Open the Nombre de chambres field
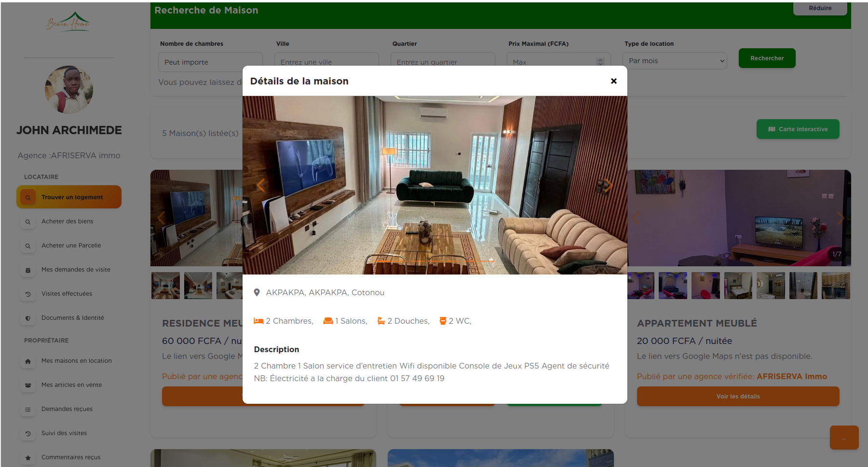 [210, 62]
